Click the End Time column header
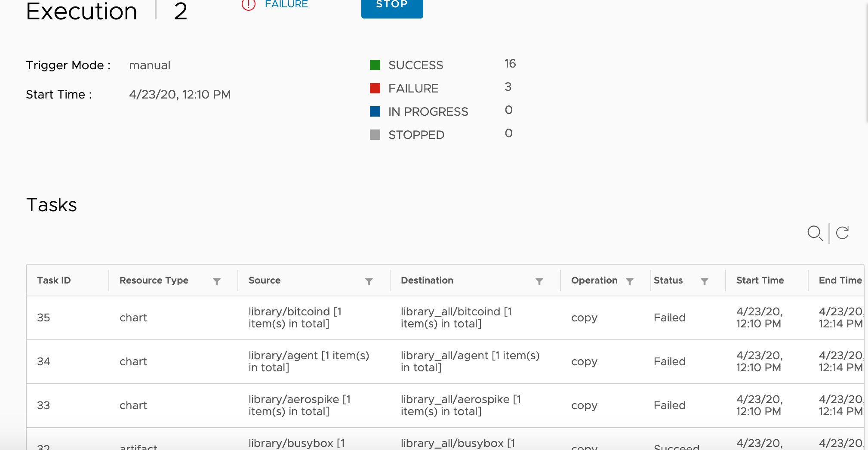The image size is (868, 450). (x=840, y=280)
